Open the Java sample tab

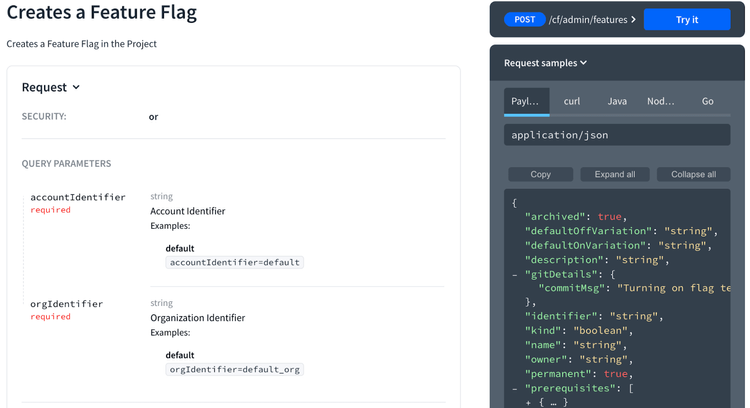(x=617, y=101)
